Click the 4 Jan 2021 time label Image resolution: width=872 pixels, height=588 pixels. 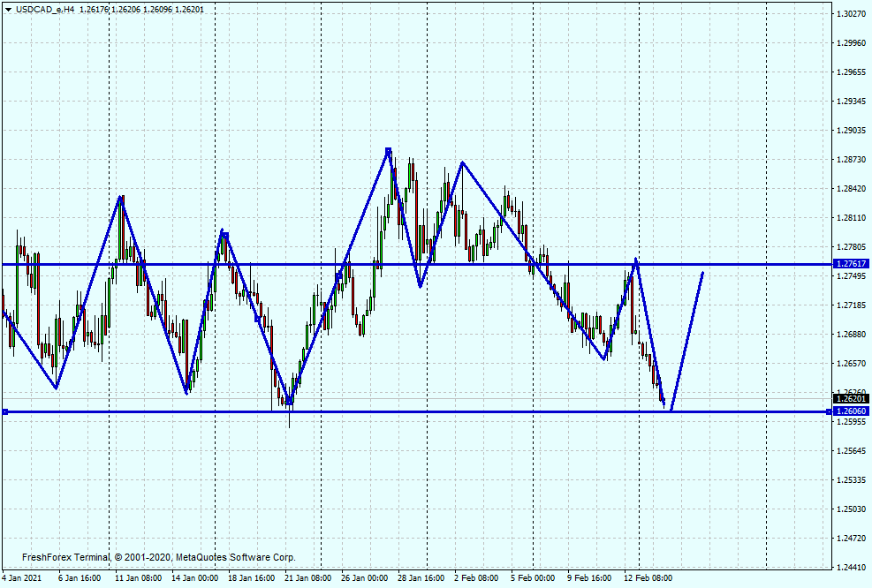(x=22, y=578)
